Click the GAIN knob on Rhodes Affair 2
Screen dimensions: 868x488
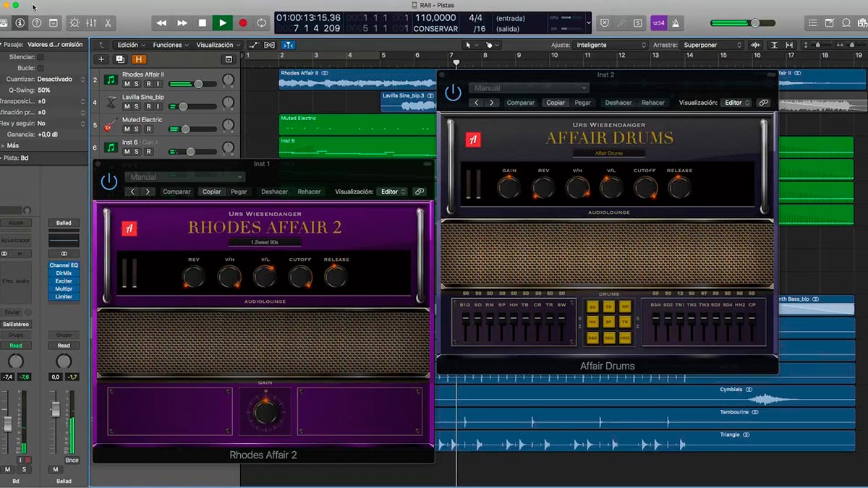pos(265,411)
